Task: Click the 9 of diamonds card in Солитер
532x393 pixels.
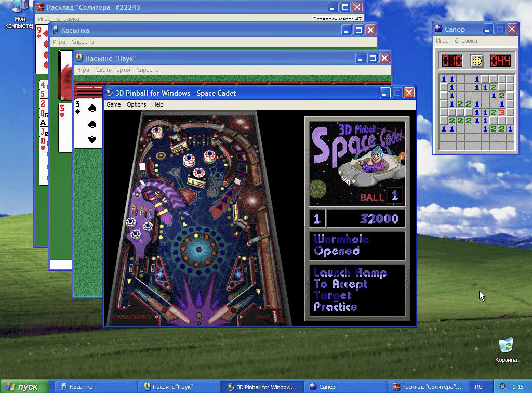Action: coord(42,49)
